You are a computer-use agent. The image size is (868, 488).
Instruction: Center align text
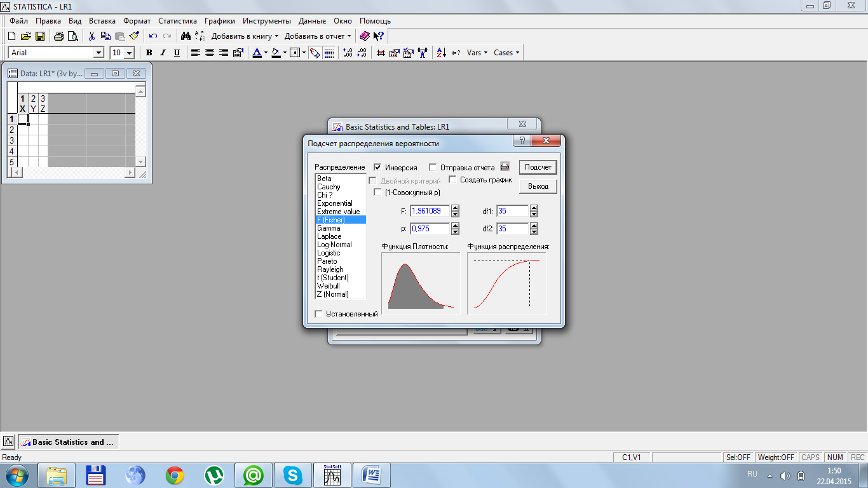point(210,53)
